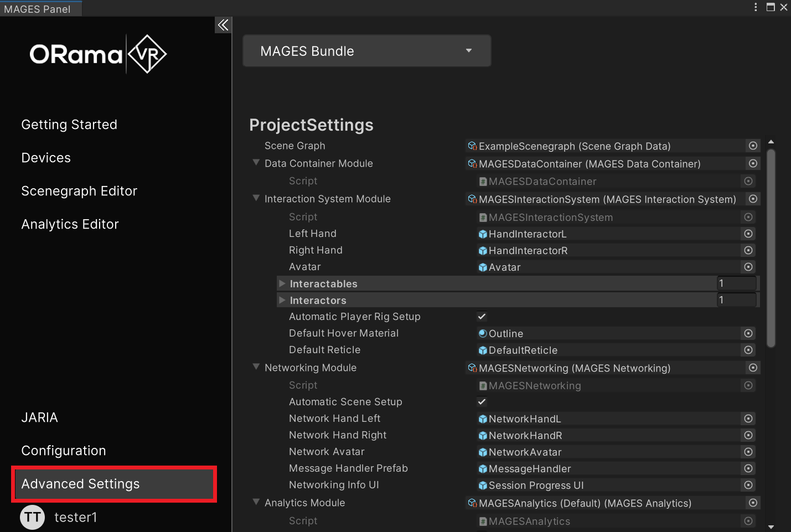The height and width of the screenshot is (532, 791).
Task: Collapse the Data Container Module foldout
Action: (256, 163)
